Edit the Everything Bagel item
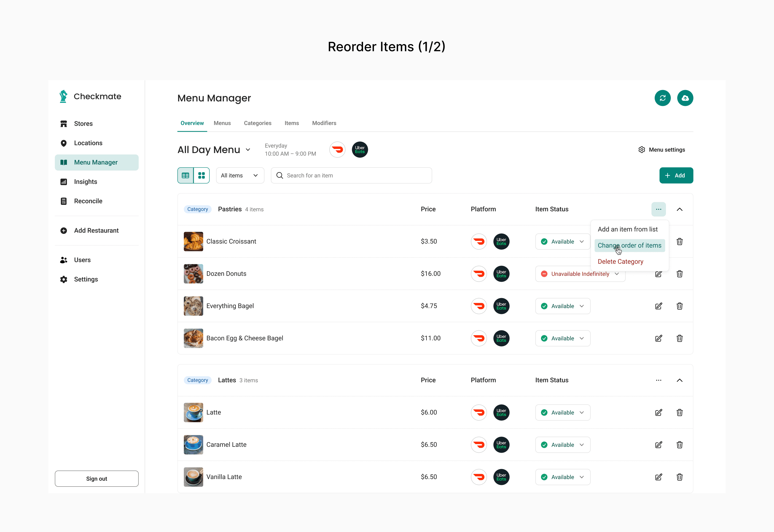774x532 pixels. 658,306
